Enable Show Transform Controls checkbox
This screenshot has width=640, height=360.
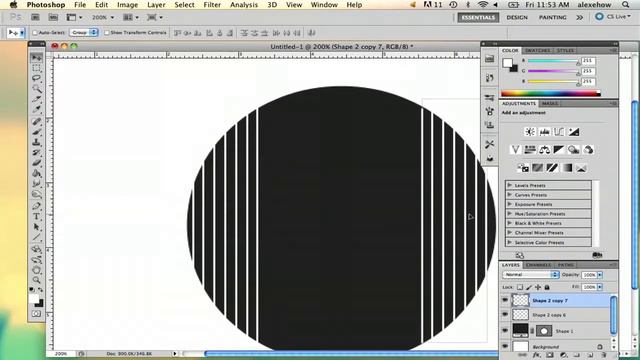107,33
